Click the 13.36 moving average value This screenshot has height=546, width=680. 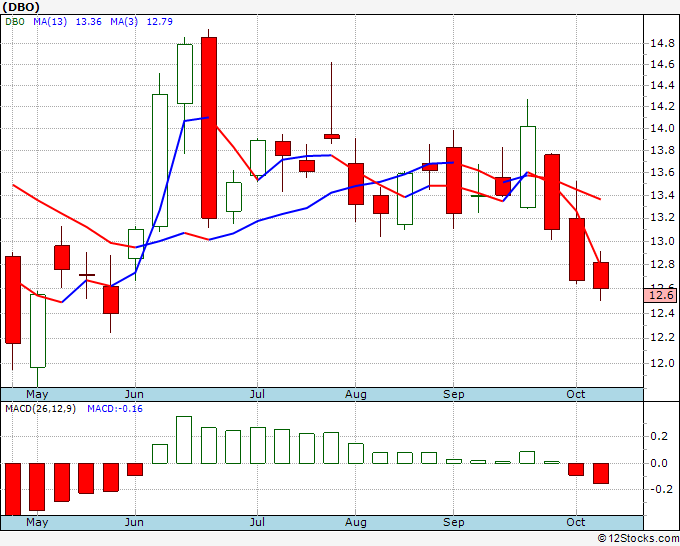(x=88, y=22)
